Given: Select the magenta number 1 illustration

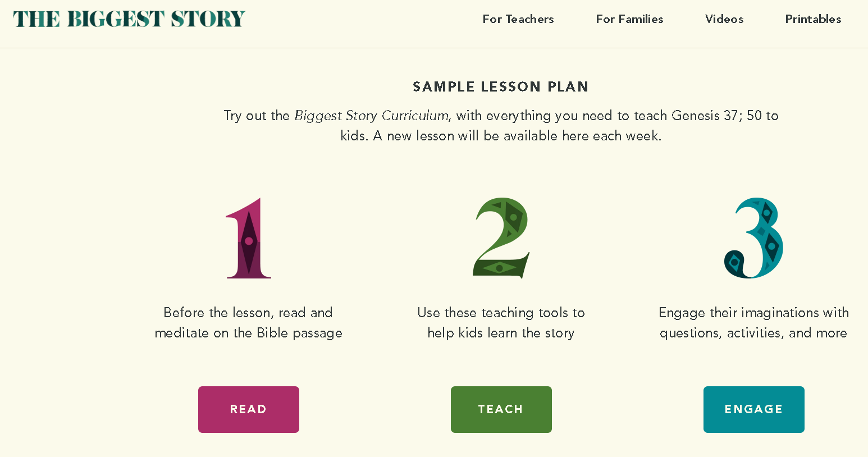Looking at the screenshot, I should pyautogui.click(x=249, y=238).
